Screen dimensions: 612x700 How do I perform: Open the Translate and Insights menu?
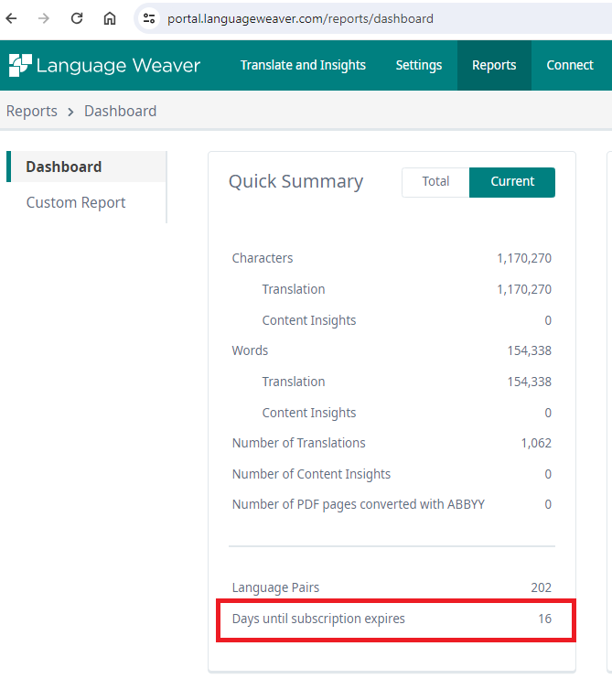pyautogui.click(x=303, y=65)
